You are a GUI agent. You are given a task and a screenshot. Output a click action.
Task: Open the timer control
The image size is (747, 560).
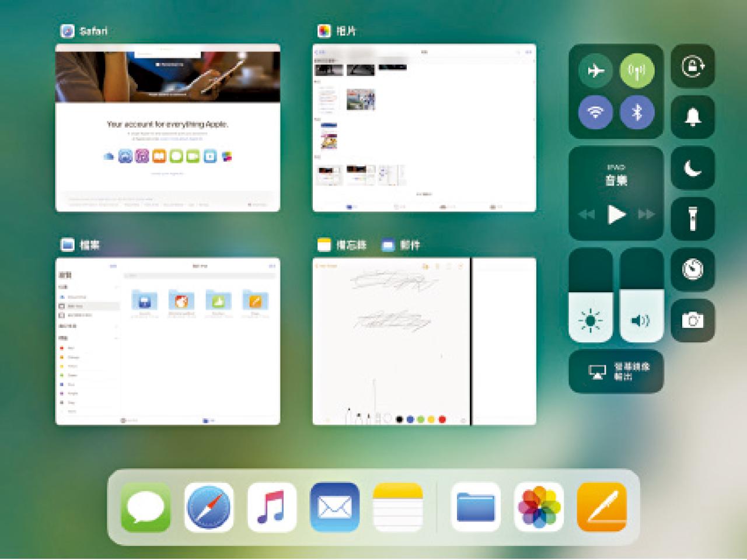pyautogui.click(x=693, y=269)
